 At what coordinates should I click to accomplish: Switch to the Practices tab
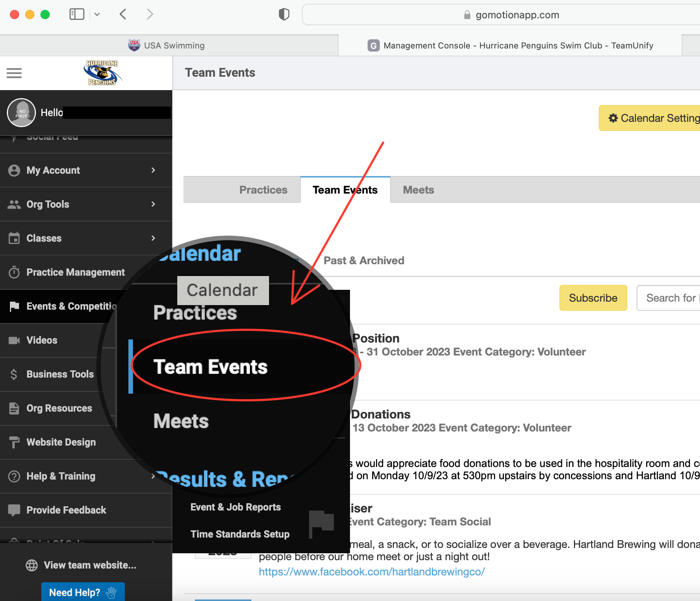263,190
